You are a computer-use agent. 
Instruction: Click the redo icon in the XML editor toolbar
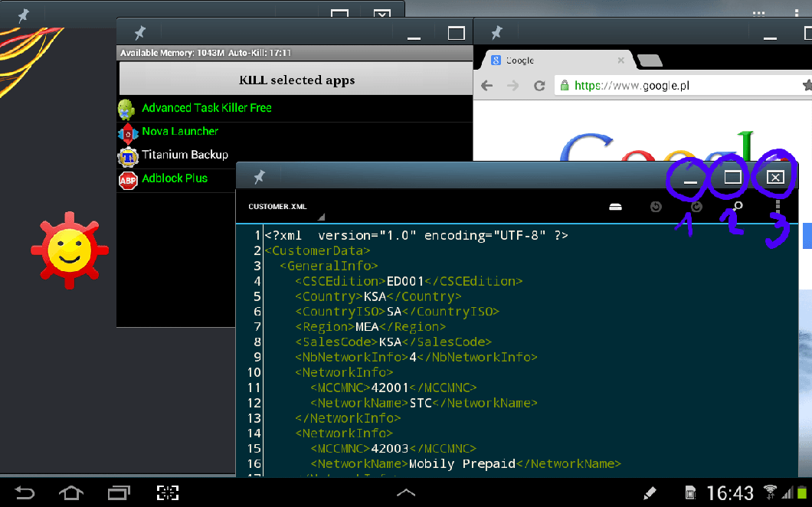click(x=696, y=207)
